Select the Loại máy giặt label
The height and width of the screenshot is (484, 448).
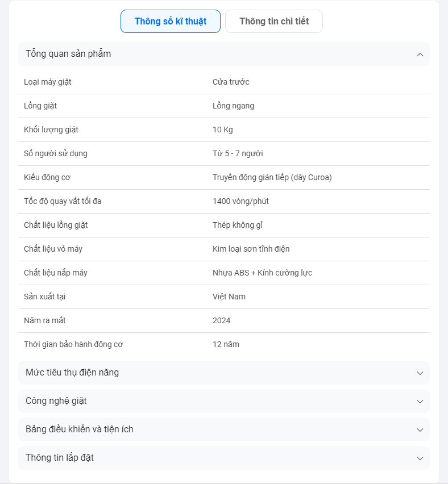[48, 82]
